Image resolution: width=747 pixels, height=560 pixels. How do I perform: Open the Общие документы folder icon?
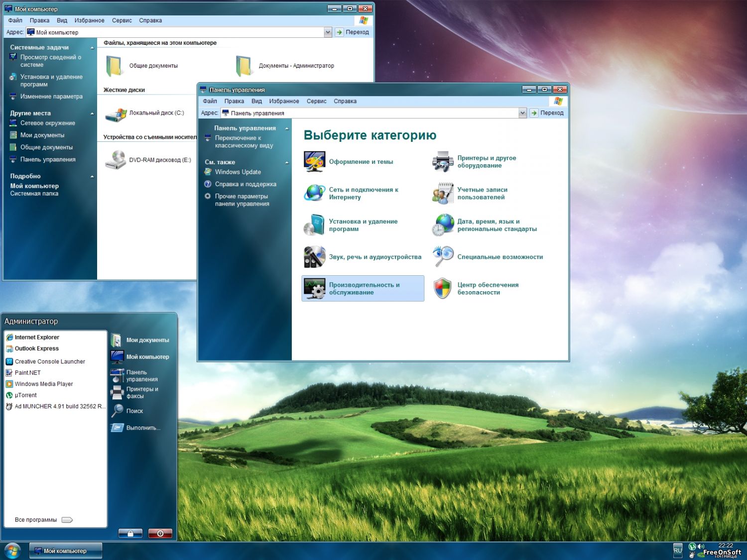[x=115, y=66]
